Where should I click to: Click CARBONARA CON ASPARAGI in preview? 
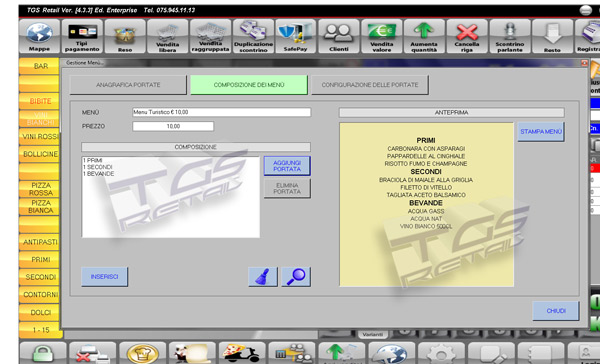click(x=426, y=149)
